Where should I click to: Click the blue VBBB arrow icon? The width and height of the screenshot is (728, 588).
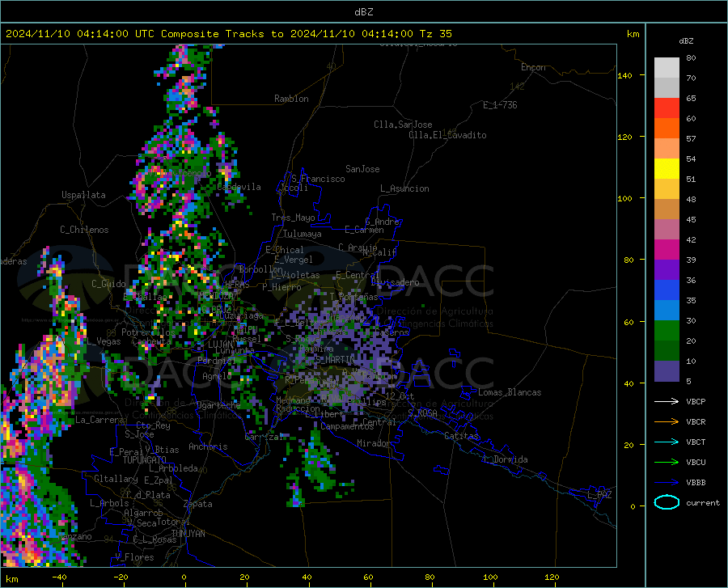(667, 483)
